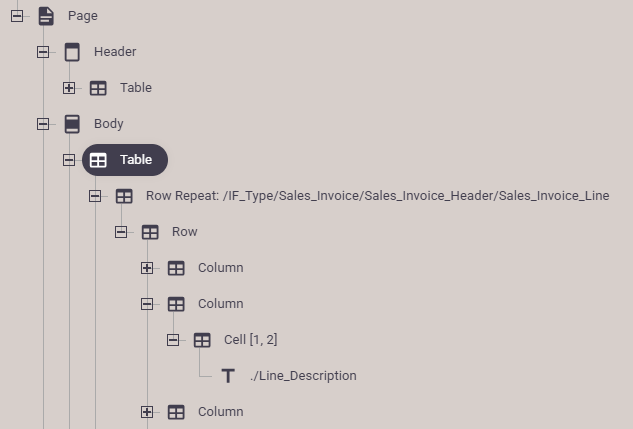Expand the first Column under Row
The width and height of the screenshot is (633, 429).
click(147, 268)
